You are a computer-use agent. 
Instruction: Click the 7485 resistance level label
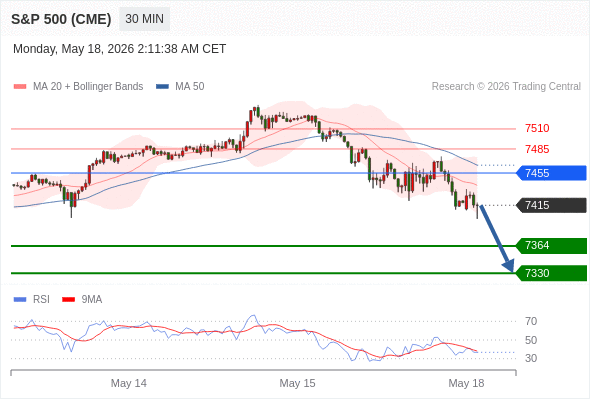(x=537, y=149)
